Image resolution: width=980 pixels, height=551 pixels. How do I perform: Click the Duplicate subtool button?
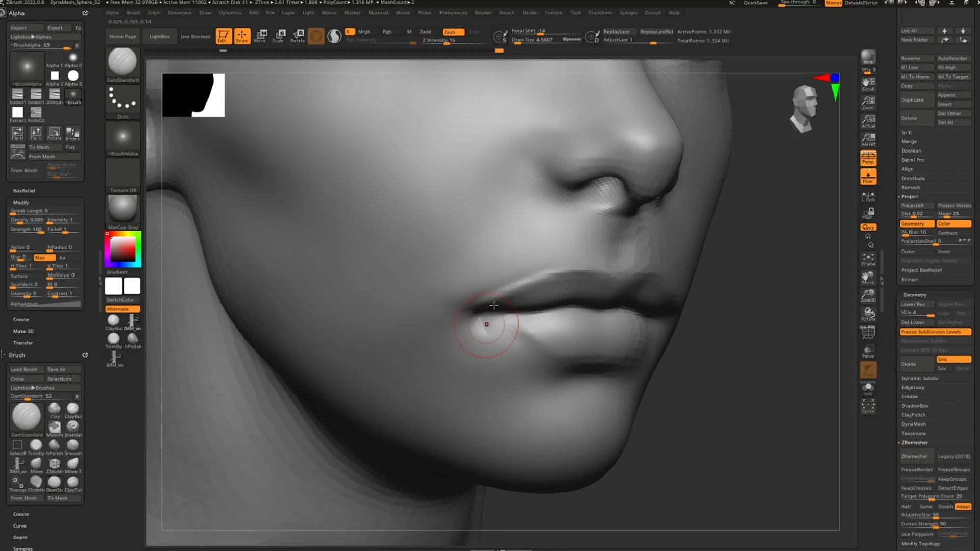tap(916, 100)
